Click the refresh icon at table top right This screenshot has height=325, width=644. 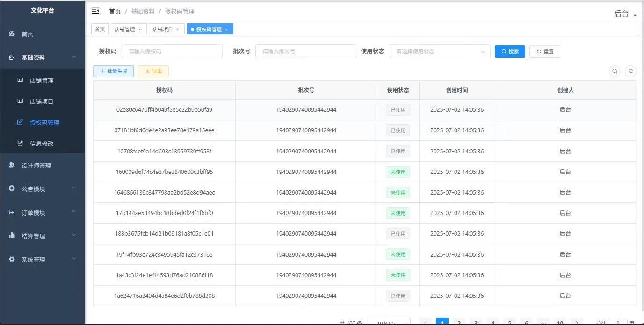click(x=630, y=71)
